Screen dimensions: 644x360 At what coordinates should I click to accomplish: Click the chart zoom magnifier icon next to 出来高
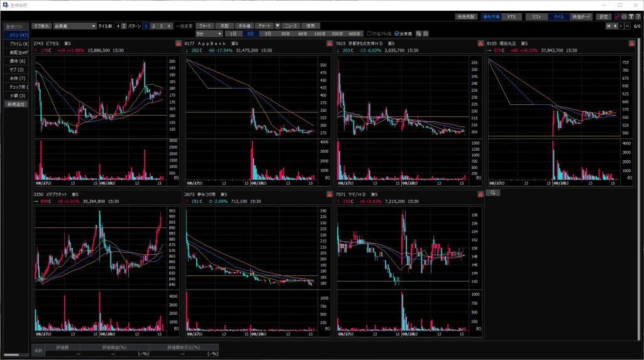[419, 33]
